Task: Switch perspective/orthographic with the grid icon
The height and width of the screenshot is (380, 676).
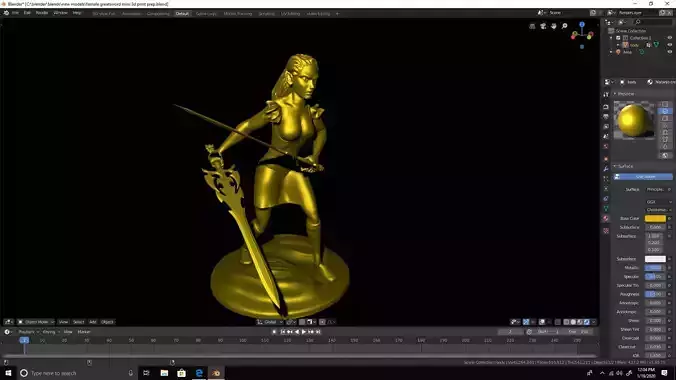Action: pyautogui.click(x=532, y=26)
